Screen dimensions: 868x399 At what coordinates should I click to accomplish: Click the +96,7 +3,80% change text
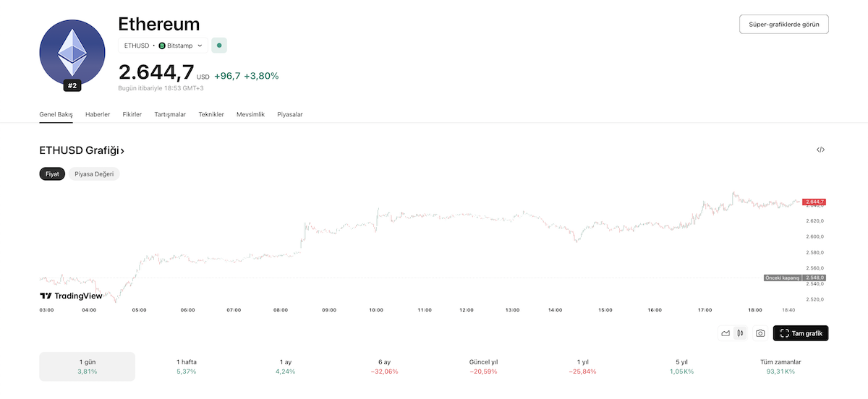pyautogui.click(x=246, y=76)
